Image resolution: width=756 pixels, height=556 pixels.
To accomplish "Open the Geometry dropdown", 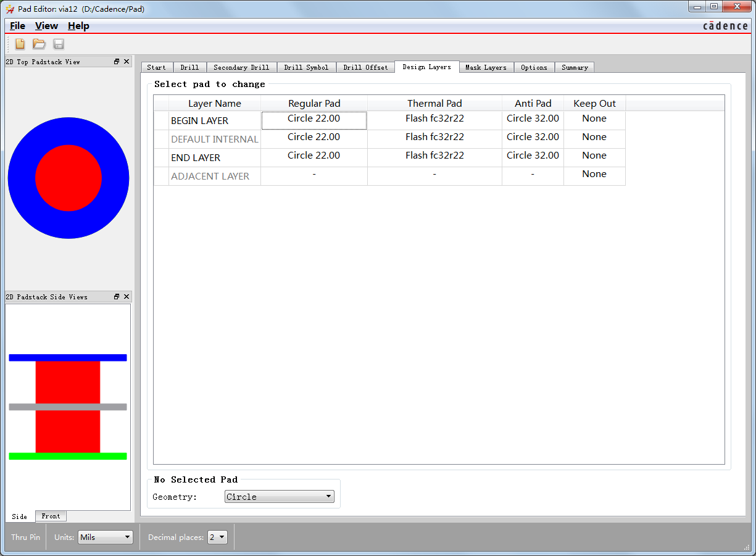I will 279,497.
